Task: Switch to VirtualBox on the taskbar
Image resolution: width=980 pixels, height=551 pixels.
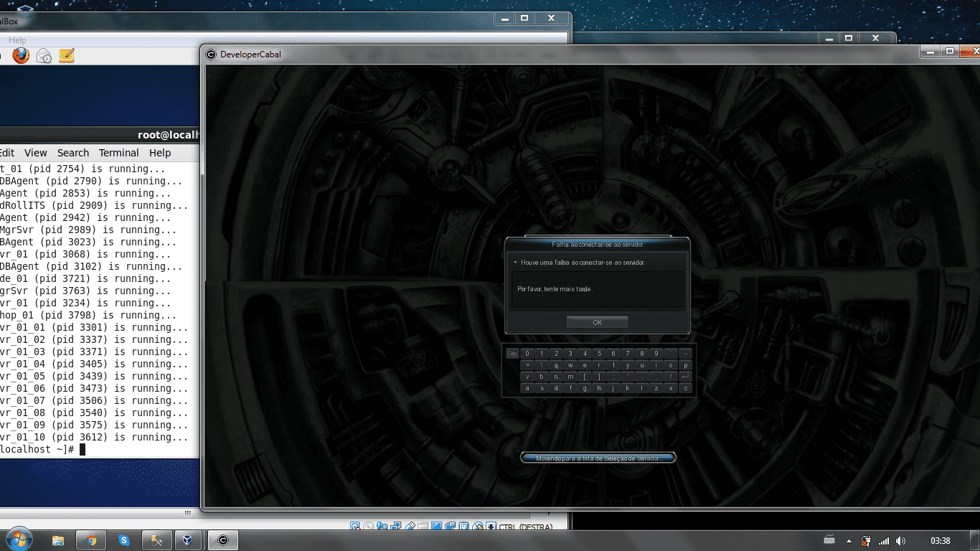Action: click(189, 540)
